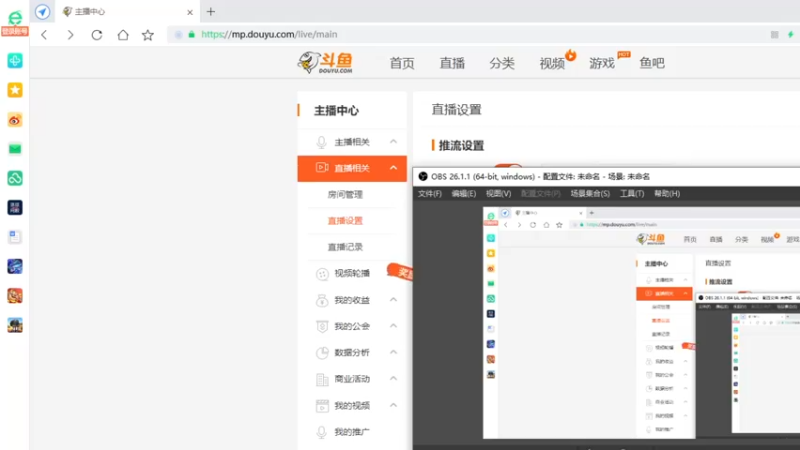The height and width of the screenshot is (450, 800).
Task: Close the 主播中心 browser tab
Action: [x=190, y=12]
